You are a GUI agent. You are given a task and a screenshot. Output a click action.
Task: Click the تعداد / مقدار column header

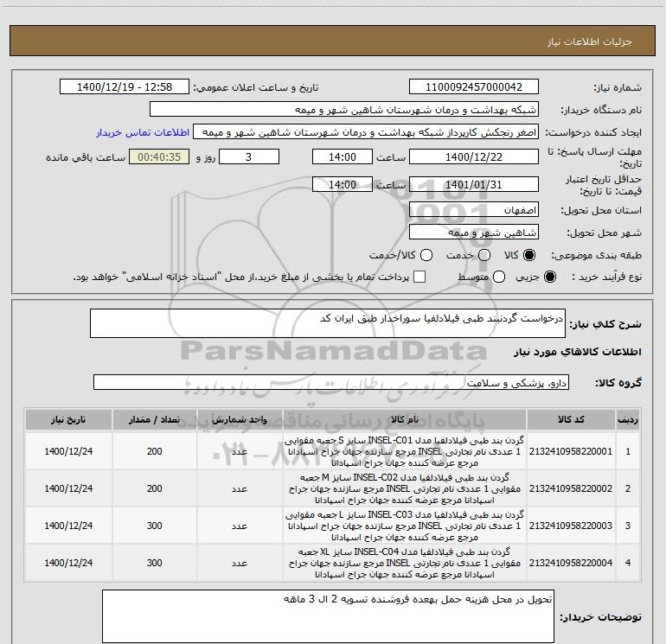pos(155,420)
